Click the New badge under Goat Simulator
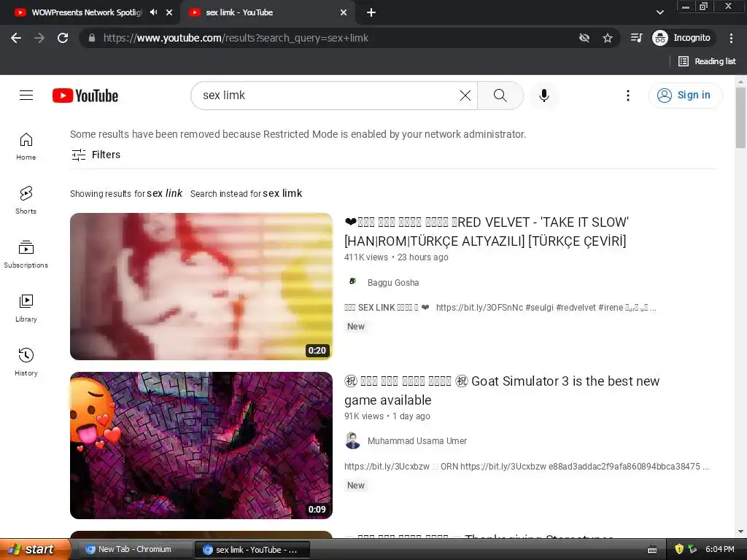Screen dimensions: 747x560 (356, 485)
